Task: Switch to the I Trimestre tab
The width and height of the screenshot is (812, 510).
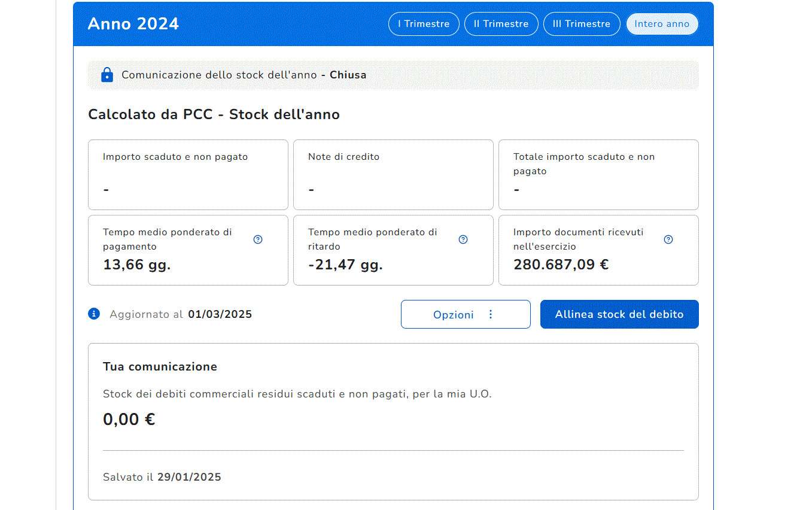Action: (424, 24)
